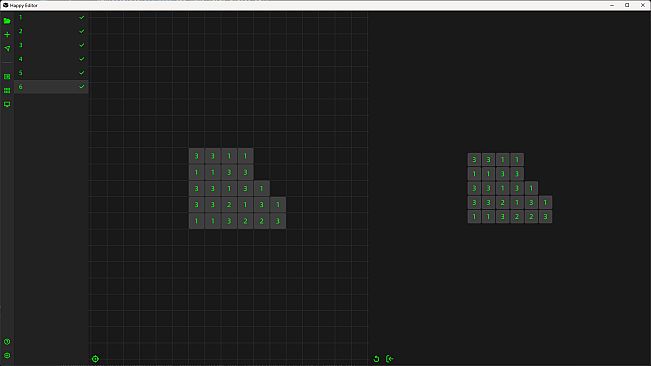Toggle the checkmark beside level 6

[82, 86]
